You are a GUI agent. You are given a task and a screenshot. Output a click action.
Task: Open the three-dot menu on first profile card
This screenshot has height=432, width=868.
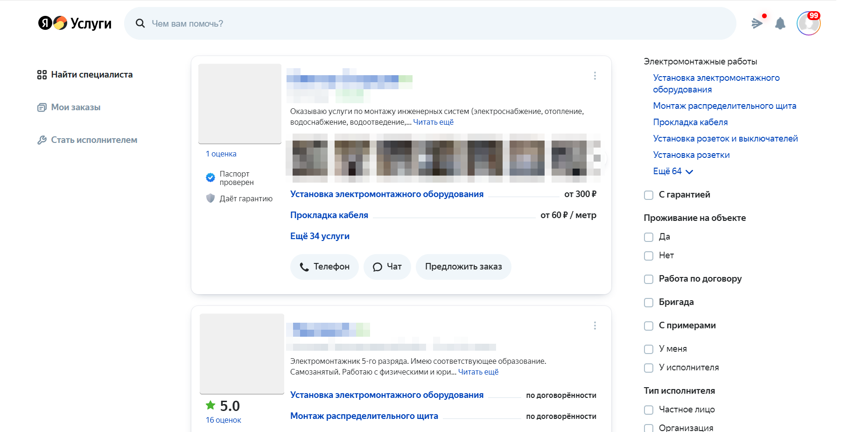(x=595, y=76)
